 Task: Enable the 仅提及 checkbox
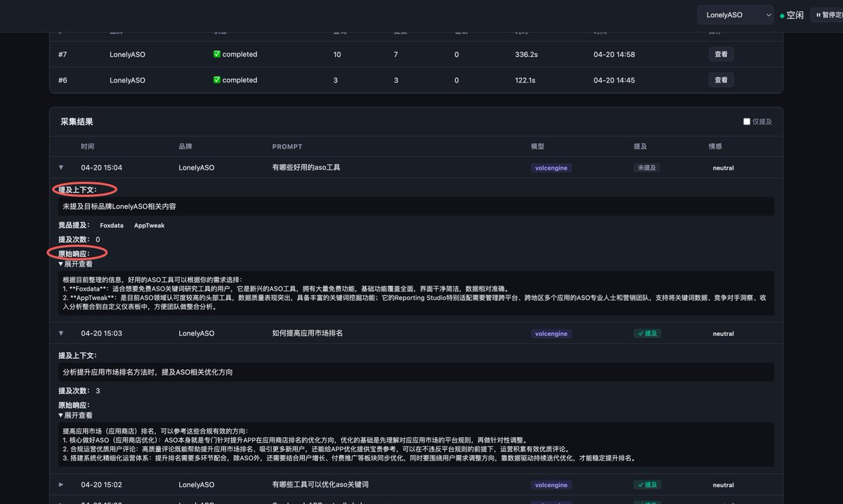pyautogui.click(x=747, y=121)
